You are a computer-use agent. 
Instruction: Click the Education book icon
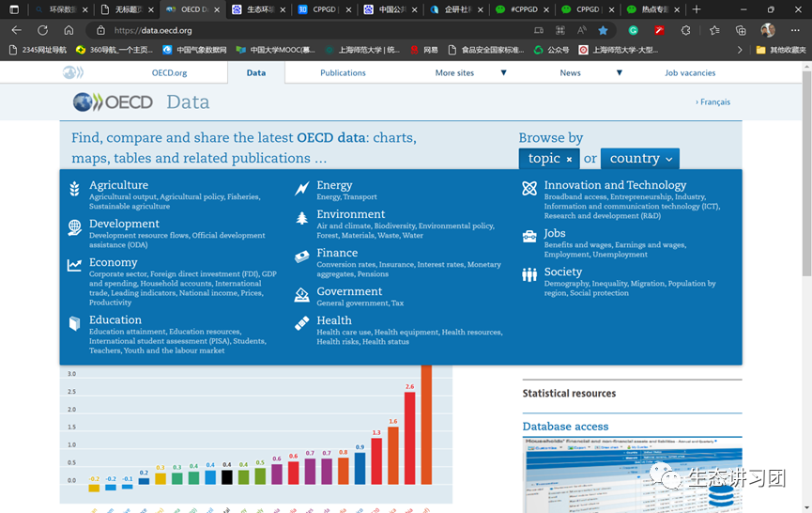tap(74, 323)
